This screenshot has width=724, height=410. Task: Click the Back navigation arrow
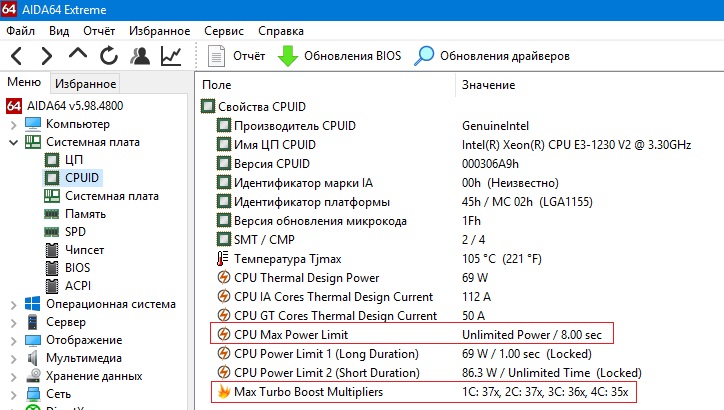[18, 56]
